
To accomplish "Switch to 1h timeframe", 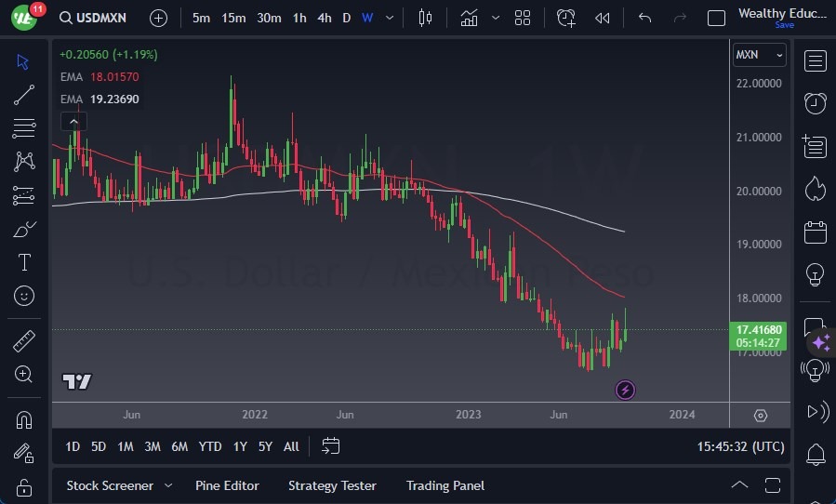I will click(x=299, y=19).
